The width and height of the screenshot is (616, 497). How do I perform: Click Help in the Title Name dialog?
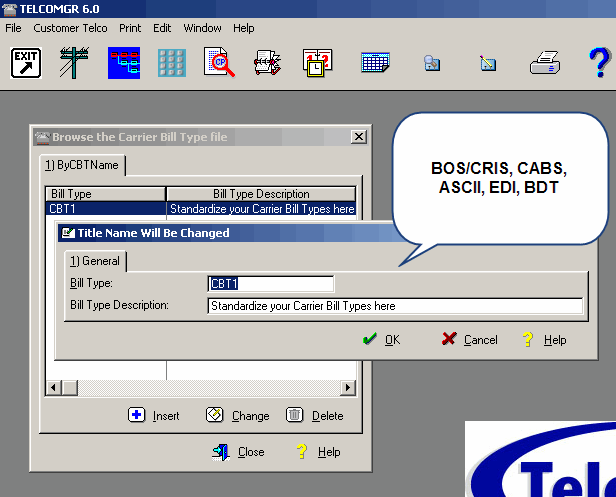tap(544, 339)
